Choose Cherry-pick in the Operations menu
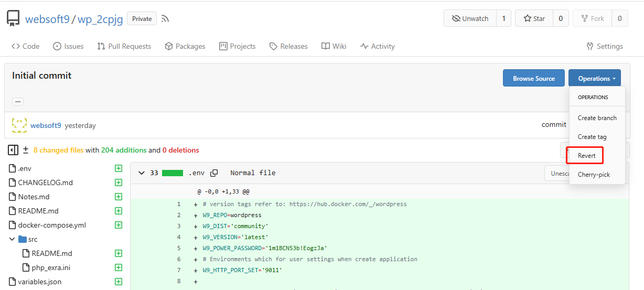Screen dimensions: 644x290 (x=594, y=175)
